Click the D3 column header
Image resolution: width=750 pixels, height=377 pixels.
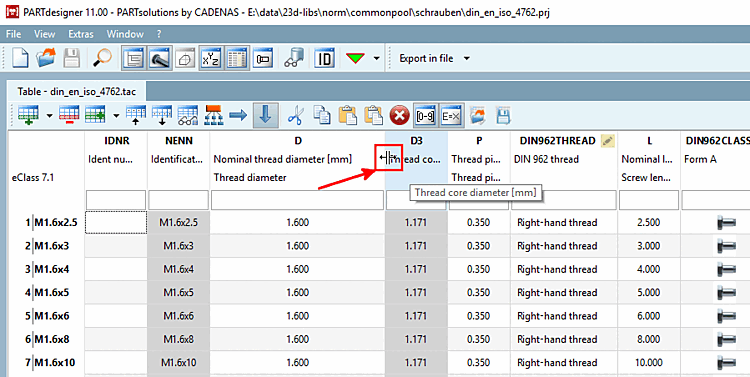416,141
